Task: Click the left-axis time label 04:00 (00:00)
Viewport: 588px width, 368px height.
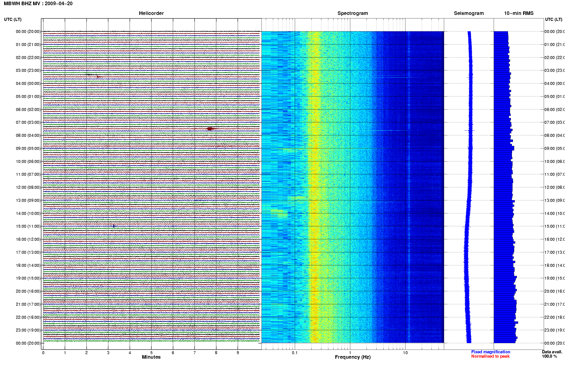Action: (28, 83)
